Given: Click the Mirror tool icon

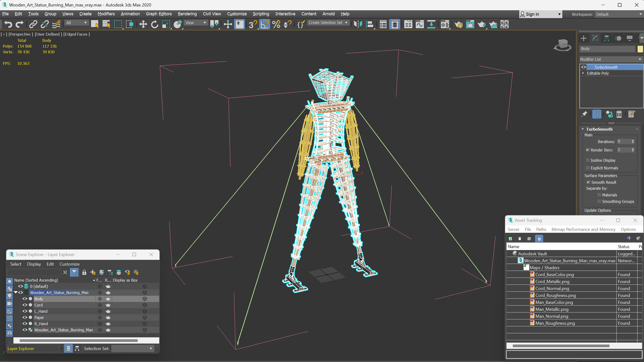Looking at the screenshot, I should tap(358, 24).
